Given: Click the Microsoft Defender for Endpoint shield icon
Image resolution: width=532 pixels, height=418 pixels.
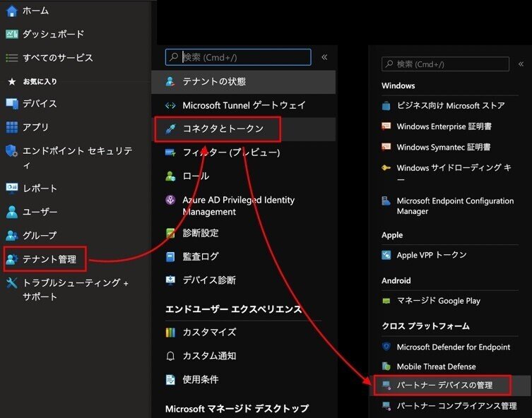Looking at the screenshot, I should click(386, 347).
